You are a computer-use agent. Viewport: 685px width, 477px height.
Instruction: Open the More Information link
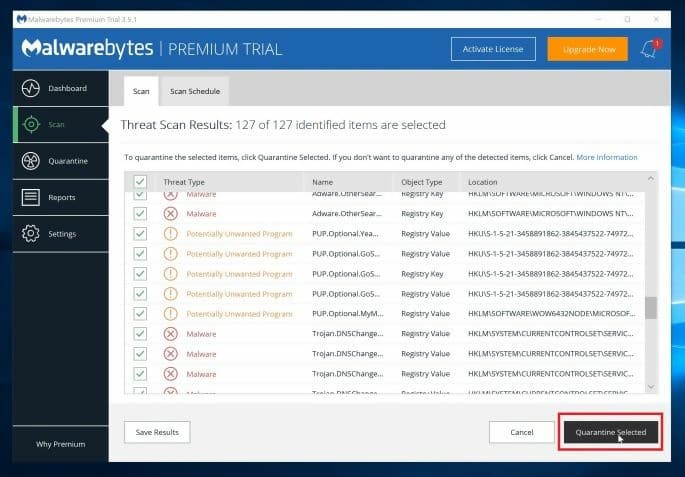click(606, 157)
